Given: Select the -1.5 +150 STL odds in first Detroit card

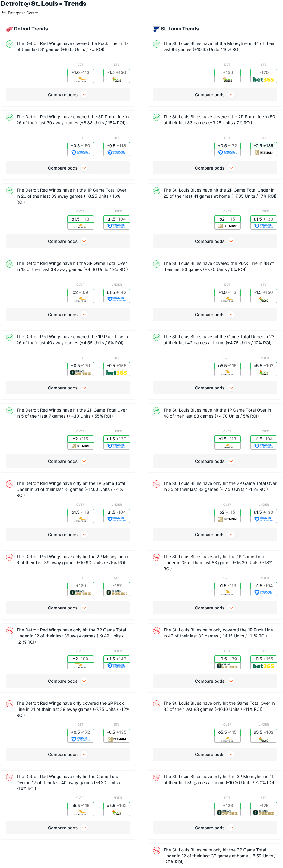Looking at the screenshot, I should pyautogui.click(x=116, y=72).
